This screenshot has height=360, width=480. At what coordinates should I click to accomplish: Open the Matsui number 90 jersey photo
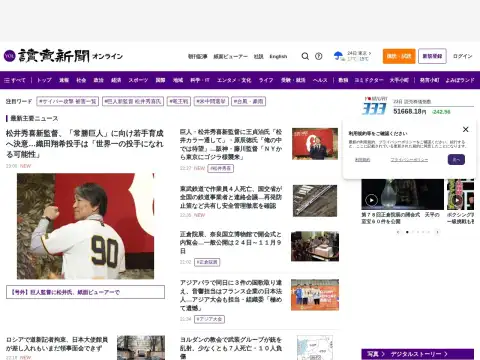[x=85, y=226]
